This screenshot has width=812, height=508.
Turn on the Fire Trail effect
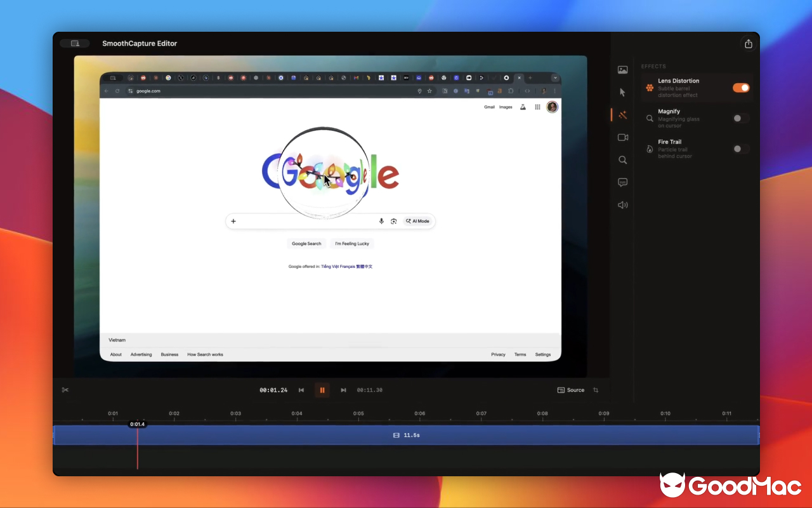pyautogui.click(x=739, y=149)
